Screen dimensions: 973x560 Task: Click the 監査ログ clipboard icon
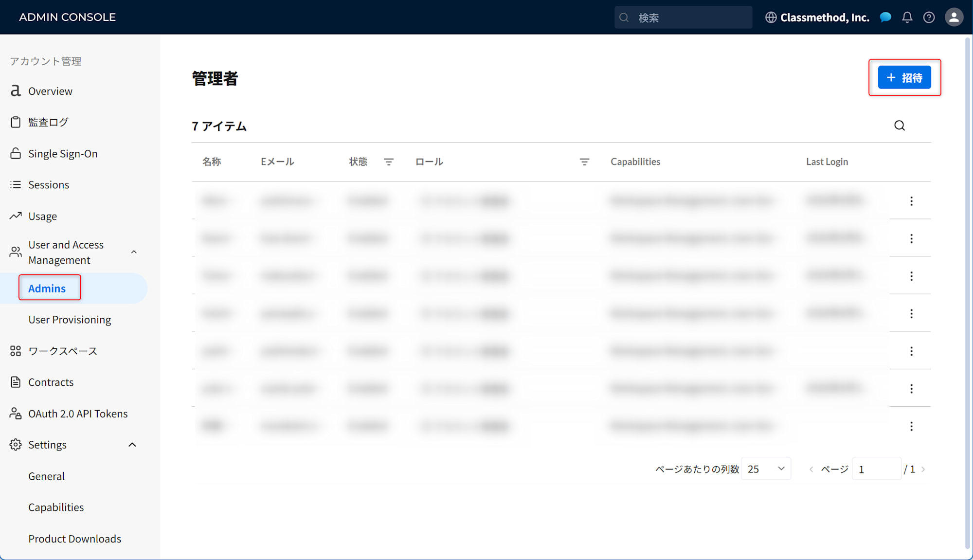coord(16,122)
